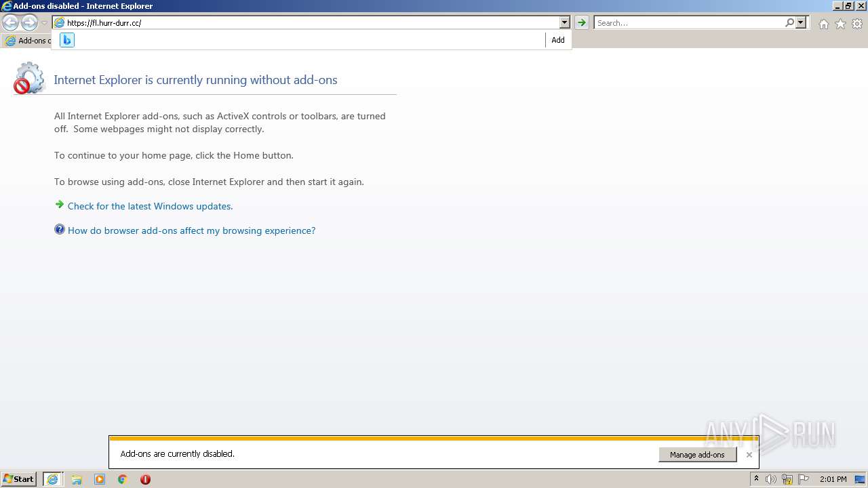Click the 2:01 PM system clock
This screenshot has width=868, height=488.
833,479
